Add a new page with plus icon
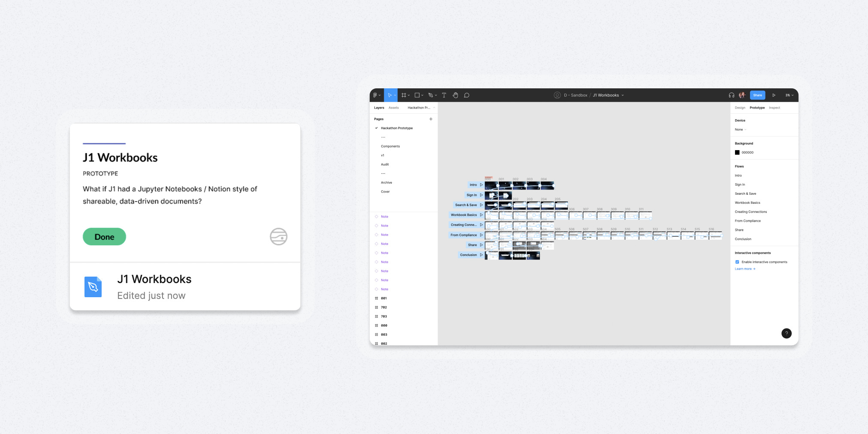 coord(431,119)
